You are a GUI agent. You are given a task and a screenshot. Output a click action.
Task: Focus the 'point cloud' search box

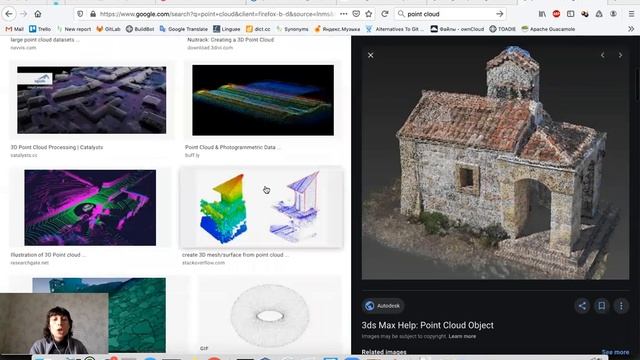pos(449,14)
